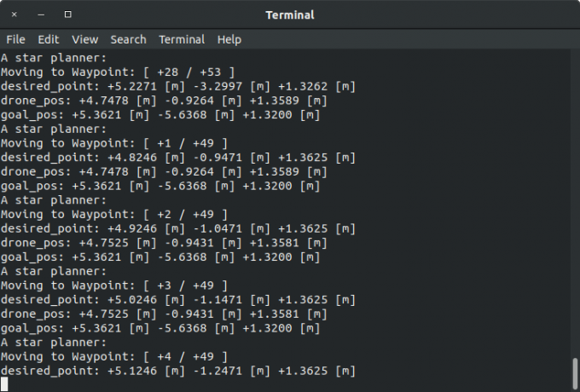Maximize the Terminal window
This screenshot has width=580, height=392.
(68, 14)
